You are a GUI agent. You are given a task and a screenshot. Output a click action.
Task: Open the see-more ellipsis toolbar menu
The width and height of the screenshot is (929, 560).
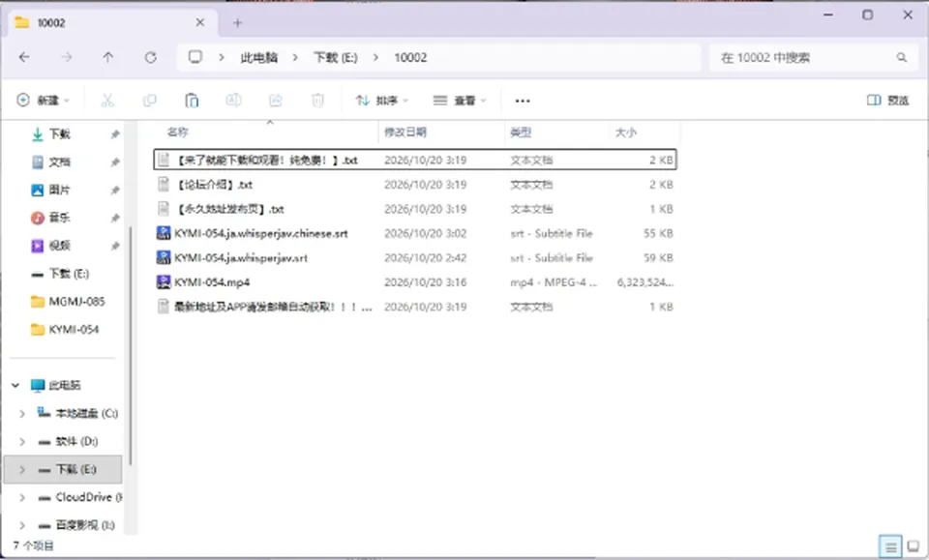[x=523, y=101]
